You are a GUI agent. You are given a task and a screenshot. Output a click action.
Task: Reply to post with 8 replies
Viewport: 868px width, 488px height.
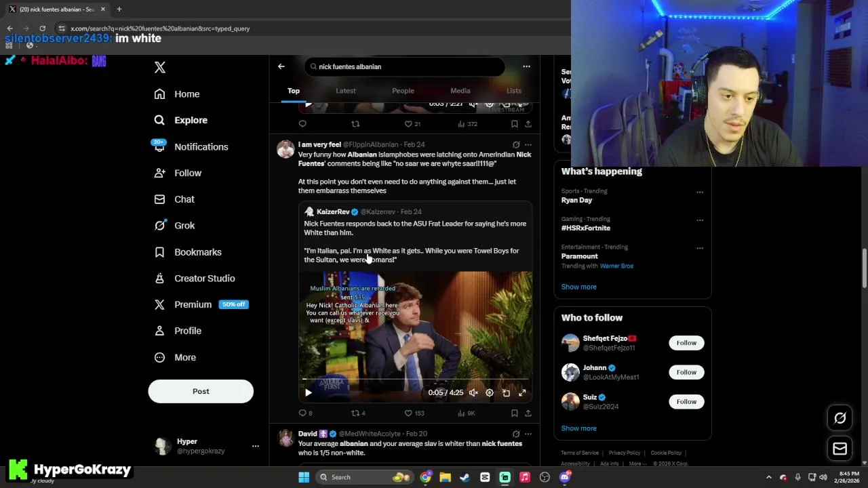305,413
